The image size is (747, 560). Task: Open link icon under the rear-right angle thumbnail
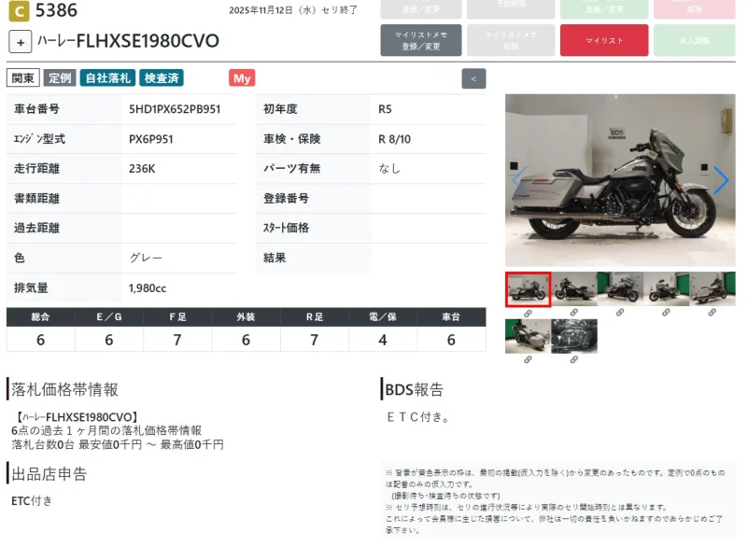click(x=712, y=313)
